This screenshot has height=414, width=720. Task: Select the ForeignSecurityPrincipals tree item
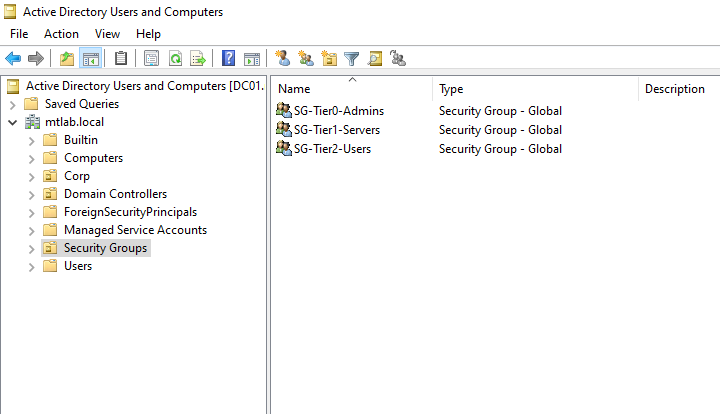click(130, 212)
